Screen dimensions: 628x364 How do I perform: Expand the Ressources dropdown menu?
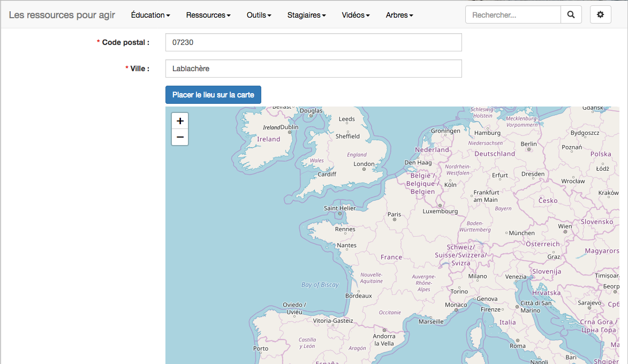coord(208,15)
